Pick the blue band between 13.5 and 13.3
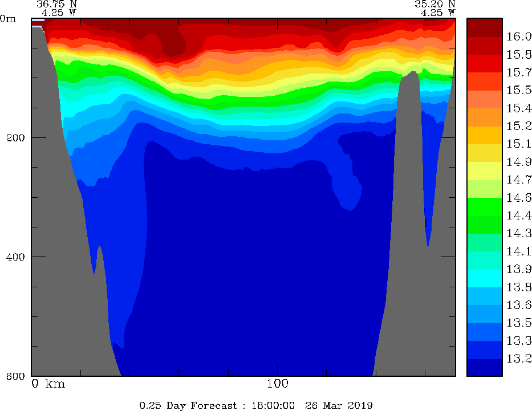This screenshot has width=532, height=411. pyautogui.click(x=485, y=332)
